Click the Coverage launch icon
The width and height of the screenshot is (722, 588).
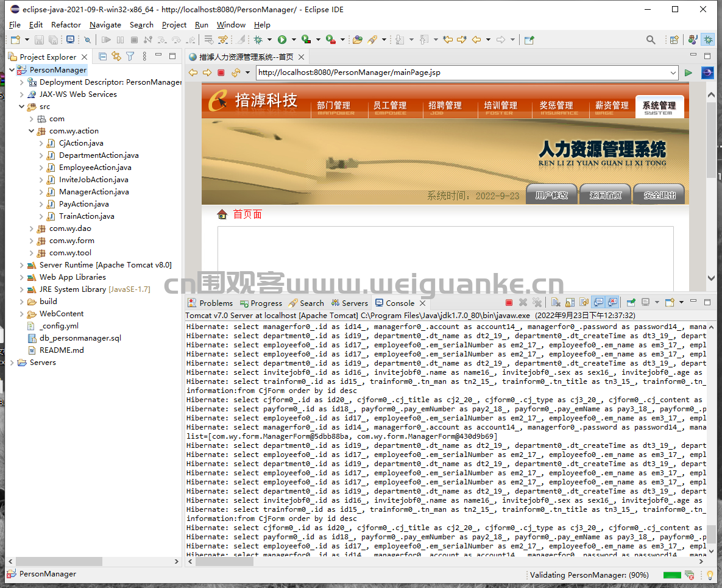pyautogui.click(x=306, y=40)
